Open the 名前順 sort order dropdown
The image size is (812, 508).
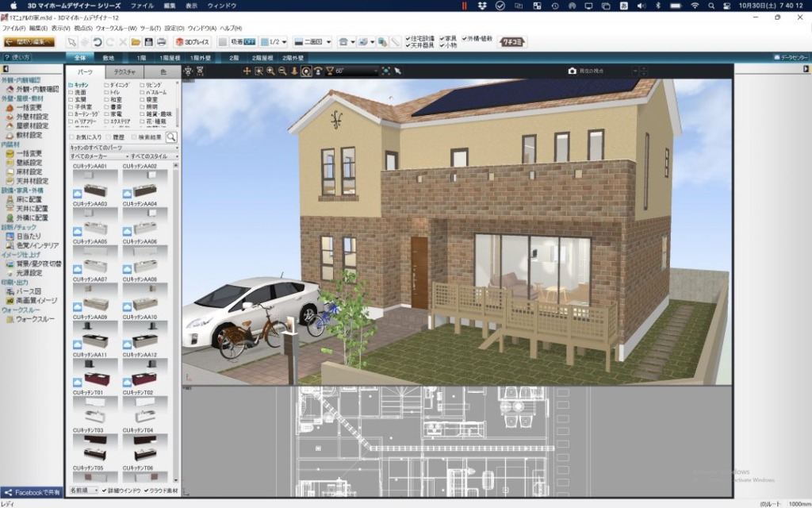pyautogui.click(x=84, y=491)
